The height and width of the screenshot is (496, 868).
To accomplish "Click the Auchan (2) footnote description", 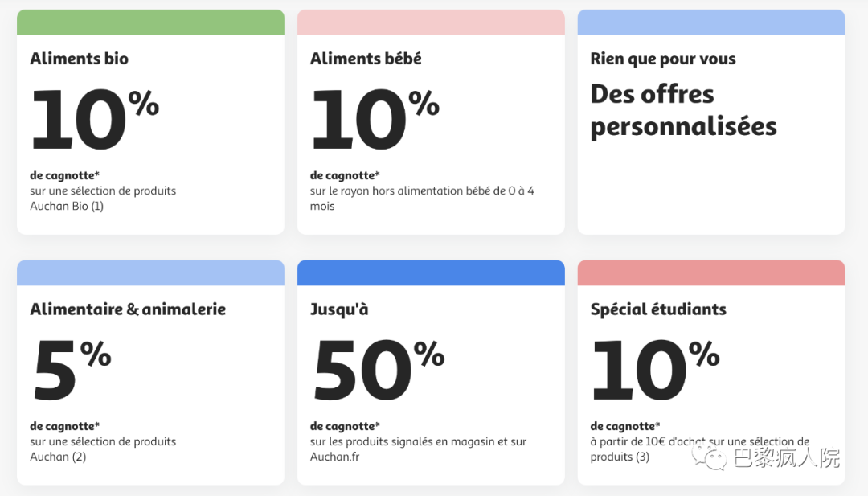I will click(58, 457).
